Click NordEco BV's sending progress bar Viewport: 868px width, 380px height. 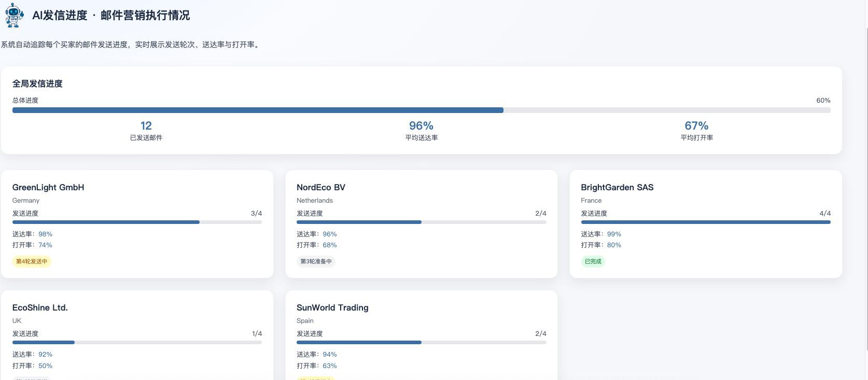[421, 222]
